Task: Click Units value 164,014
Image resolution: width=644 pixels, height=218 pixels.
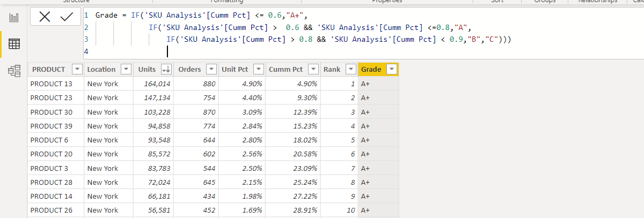Action: (157, 84)
